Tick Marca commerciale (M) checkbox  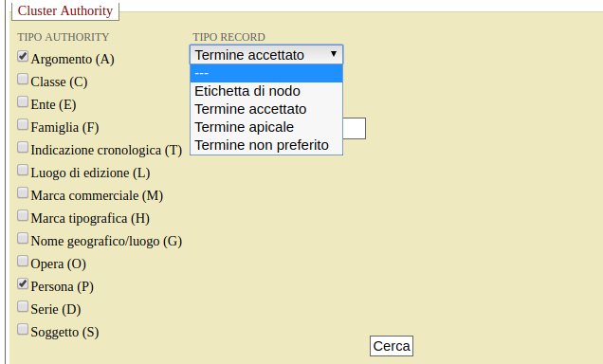point(23,192)
